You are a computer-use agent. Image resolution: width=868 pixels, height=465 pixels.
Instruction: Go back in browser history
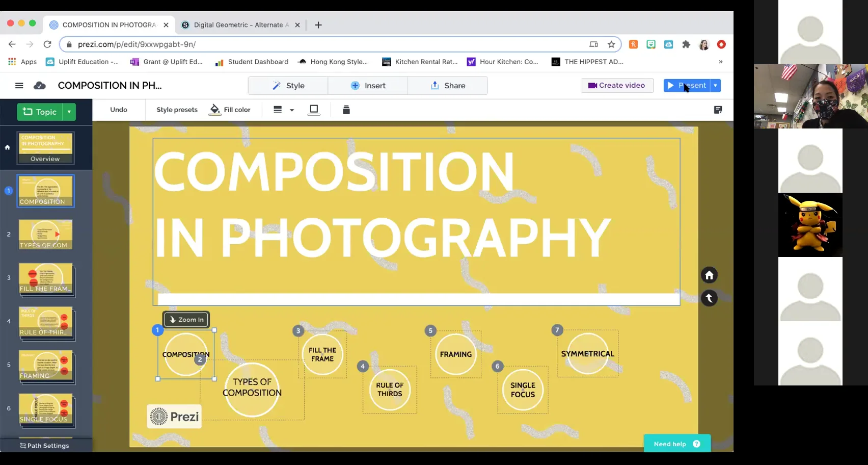12,44
